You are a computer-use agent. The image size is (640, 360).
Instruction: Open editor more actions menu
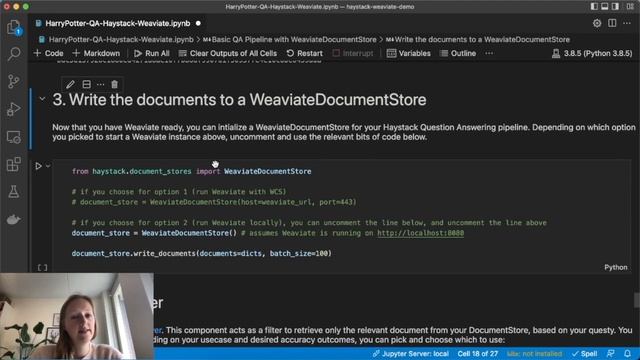[627, 23]
